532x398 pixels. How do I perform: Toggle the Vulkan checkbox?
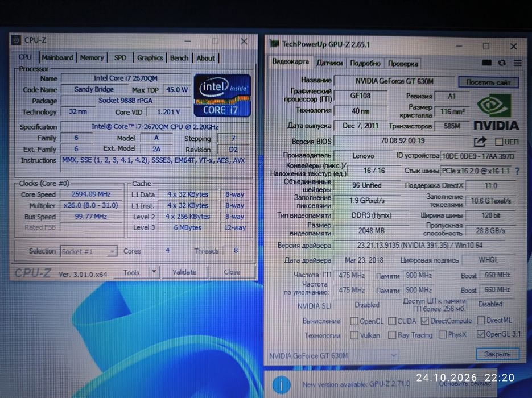pyautogui.click(x=354, y=335)
